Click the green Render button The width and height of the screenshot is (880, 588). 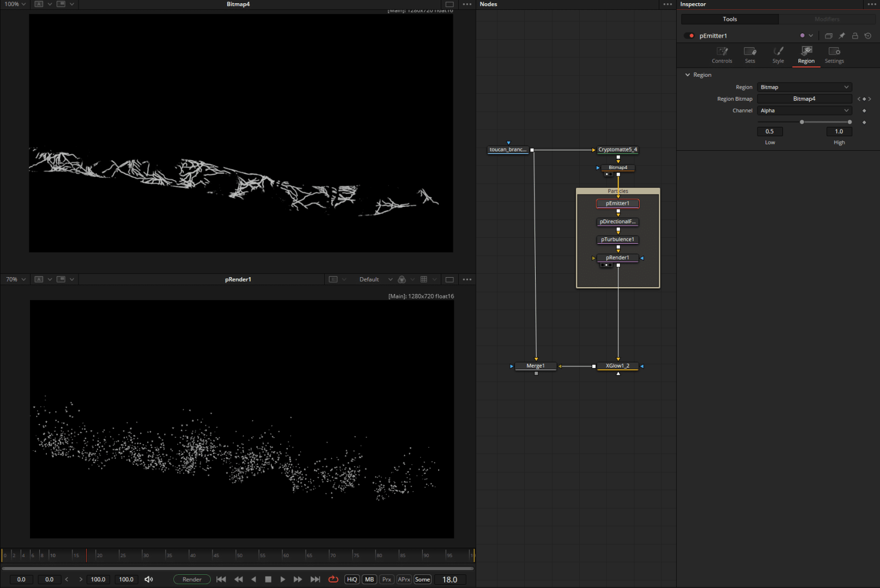[x=192, y=579]
